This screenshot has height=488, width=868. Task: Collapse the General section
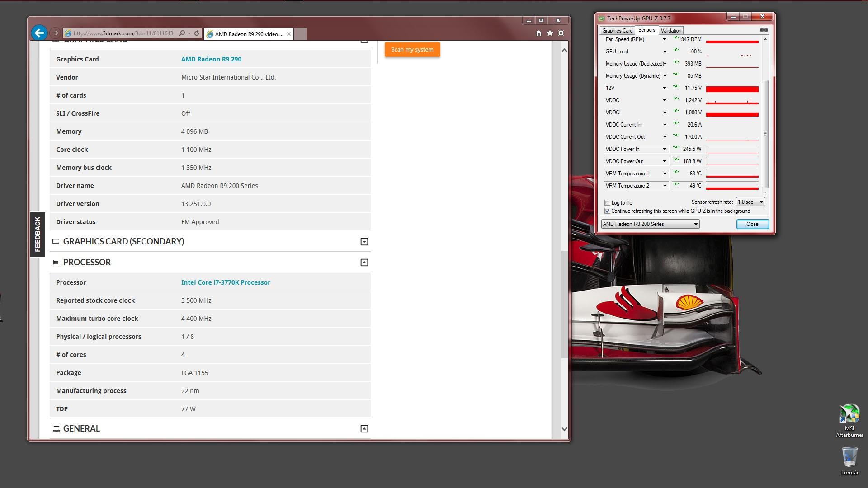364,429
